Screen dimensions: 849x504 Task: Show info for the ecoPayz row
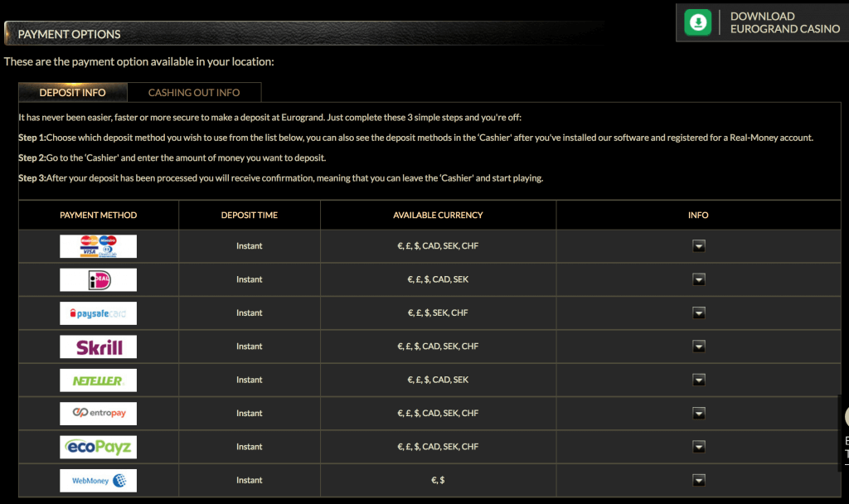pyautogui.click(x=698, y=447)
